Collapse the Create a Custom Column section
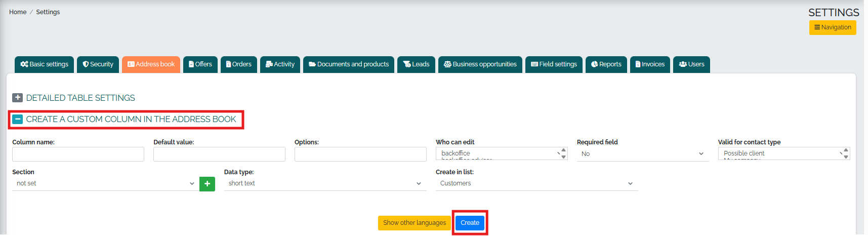 [x=17, y=120]
